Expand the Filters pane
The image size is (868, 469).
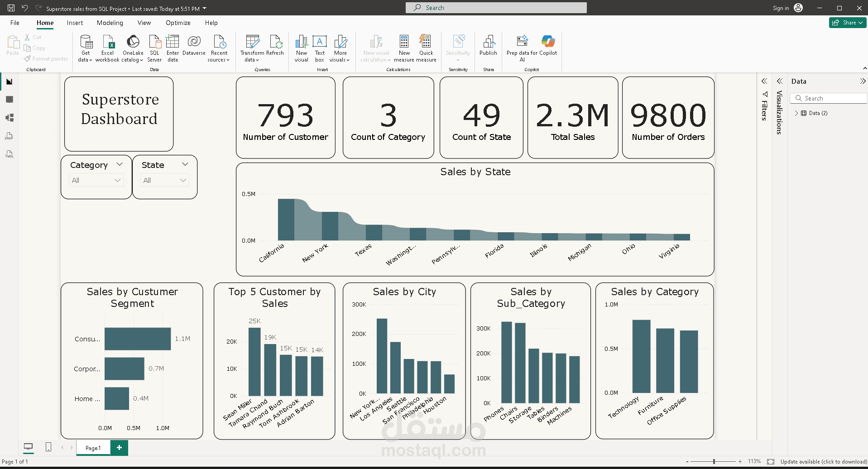(x=764, y=81)
